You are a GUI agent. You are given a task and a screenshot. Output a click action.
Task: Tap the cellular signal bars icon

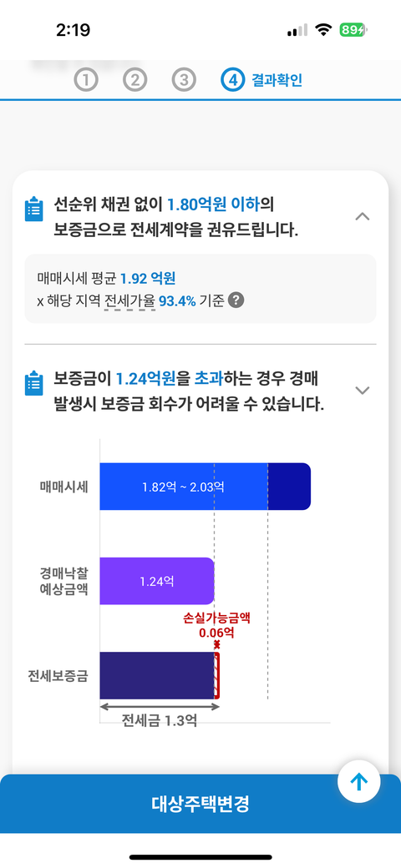click(297, 30)
